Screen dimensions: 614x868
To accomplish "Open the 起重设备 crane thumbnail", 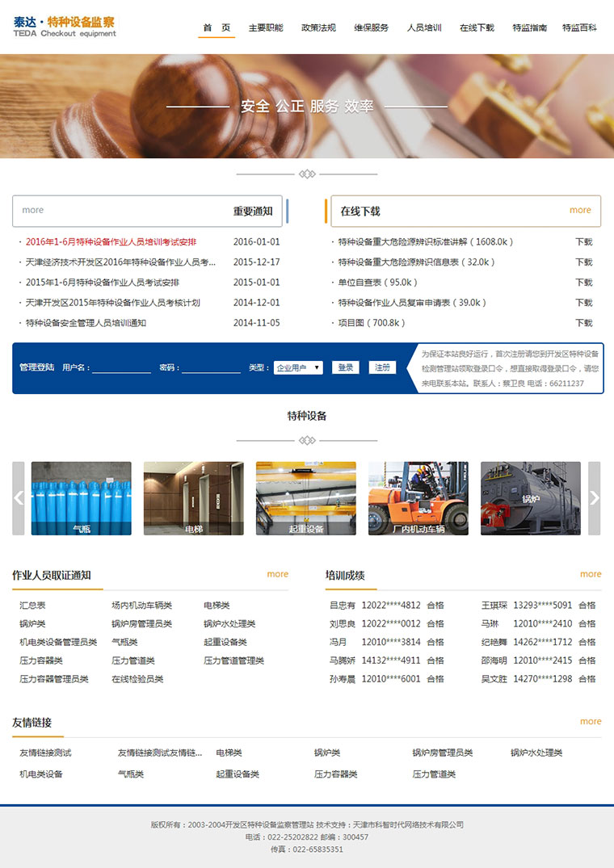I will 306,498.
